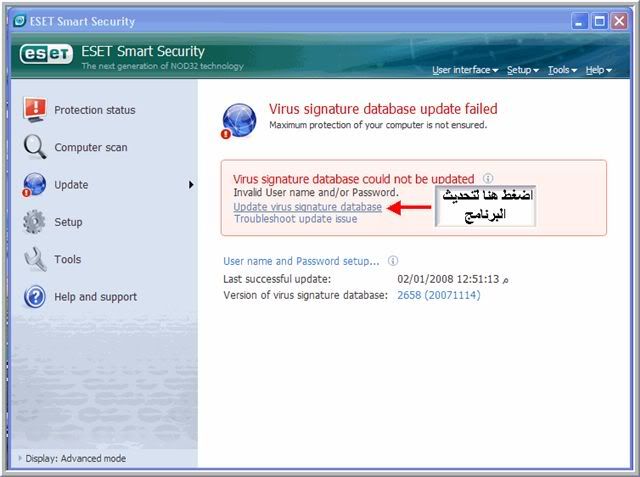Click the ESET logo in header
The image size is (640, 477).
[x=46, y=54]
